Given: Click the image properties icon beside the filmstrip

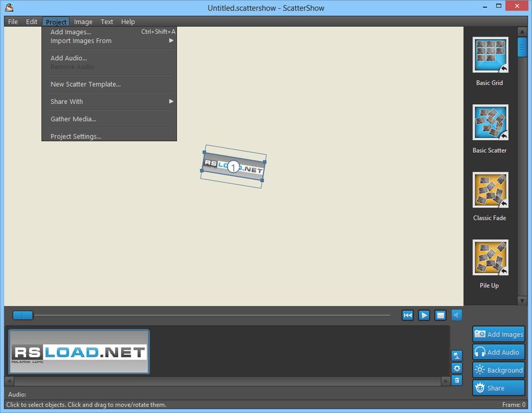Looking at the screenshot, I should [457, 355].
